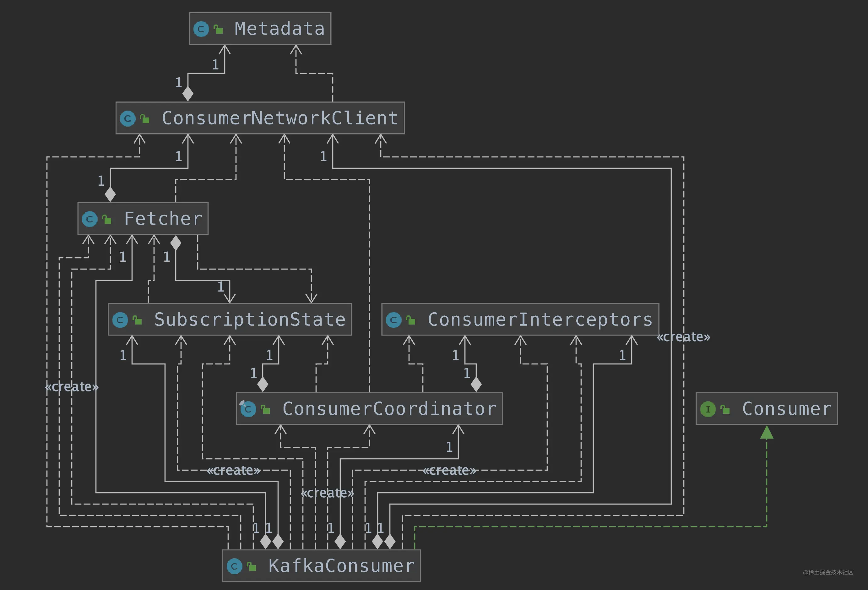
Task: Click the Consumer interface label
Action: [787, 409]
